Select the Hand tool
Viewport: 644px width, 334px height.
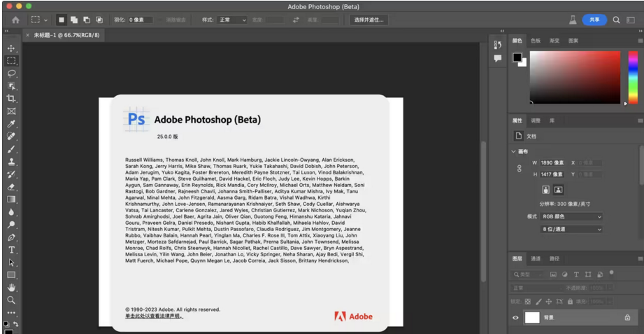point(11,287)
